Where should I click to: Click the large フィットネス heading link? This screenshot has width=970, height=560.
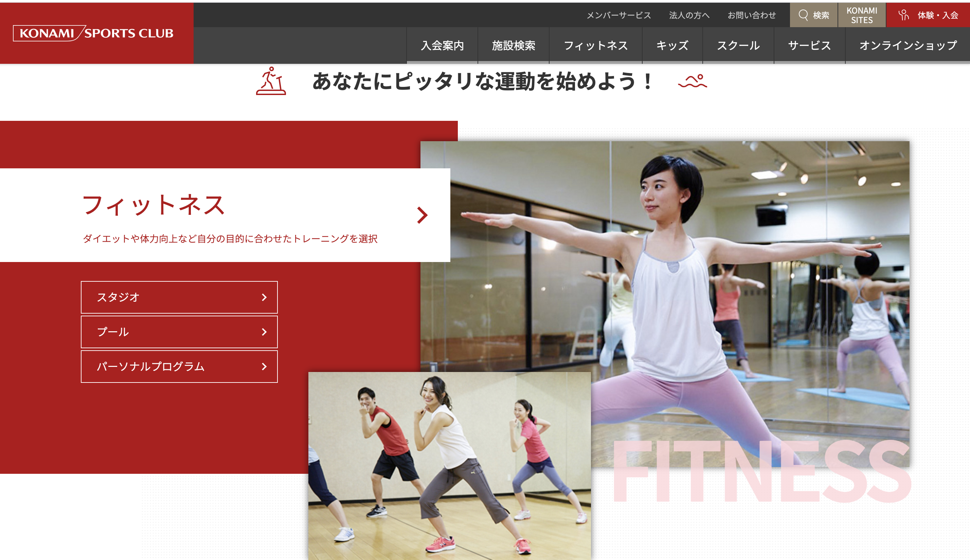(154, 205)
